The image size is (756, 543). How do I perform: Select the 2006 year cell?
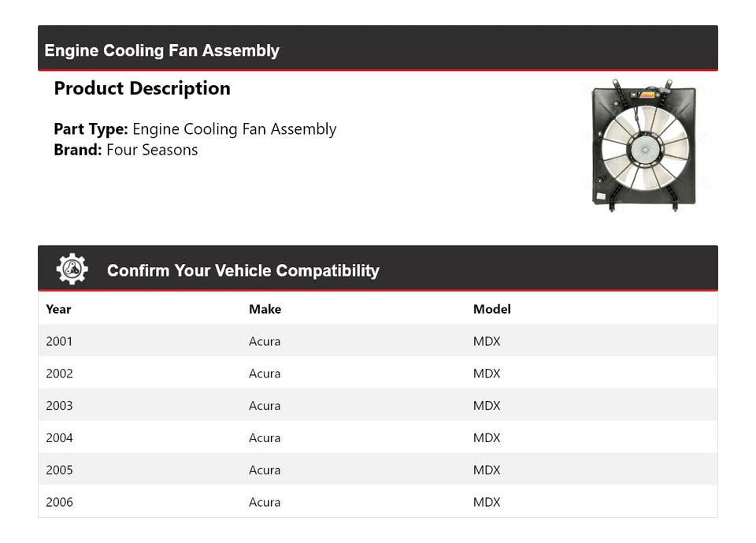pos(59,502)
